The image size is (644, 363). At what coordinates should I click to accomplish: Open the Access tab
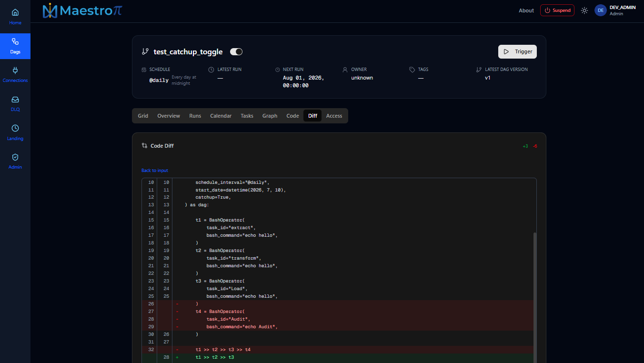point(334,116)
